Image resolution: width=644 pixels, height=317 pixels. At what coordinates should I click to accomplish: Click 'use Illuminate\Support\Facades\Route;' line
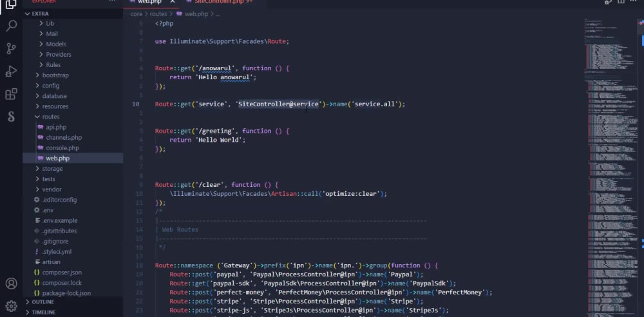pos(222,41)
